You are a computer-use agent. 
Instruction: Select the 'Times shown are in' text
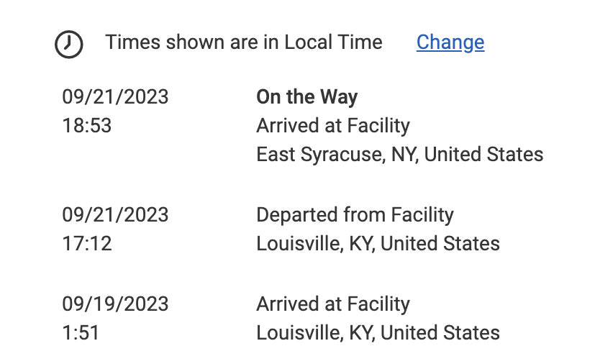click(x=191, y=42)
